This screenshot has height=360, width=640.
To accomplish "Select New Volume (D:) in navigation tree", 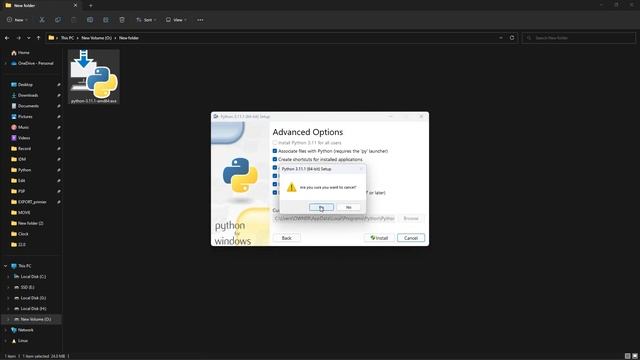I will coord(32,319).
